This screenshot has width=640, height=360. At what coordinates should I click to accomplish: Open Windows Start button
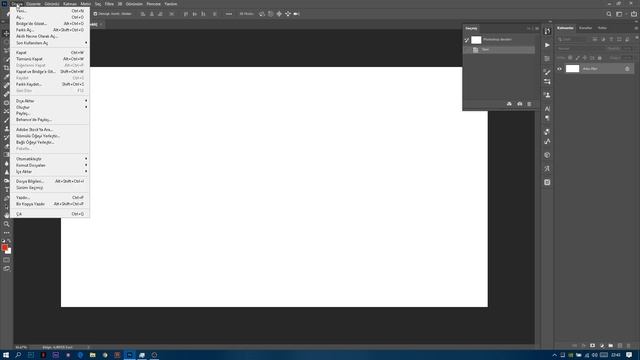[6, 355]
